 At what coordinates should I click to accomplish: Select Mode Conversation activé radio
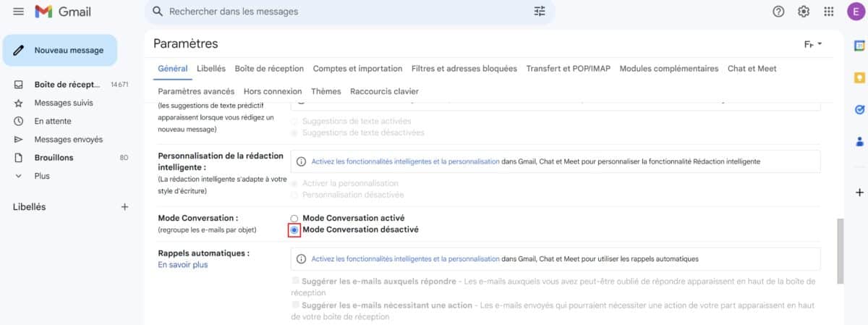(294, 218)
